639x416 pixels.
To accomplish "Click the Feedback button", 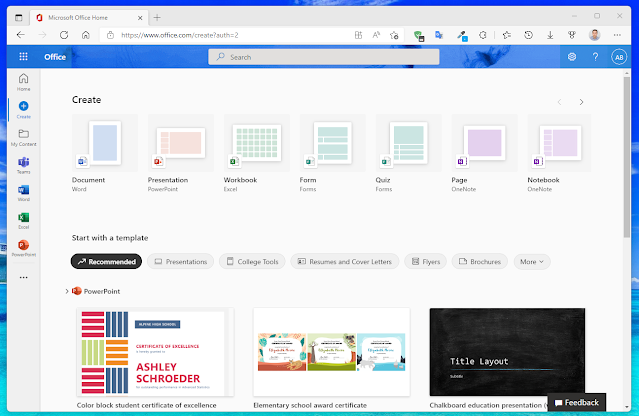I will (577, 403).
